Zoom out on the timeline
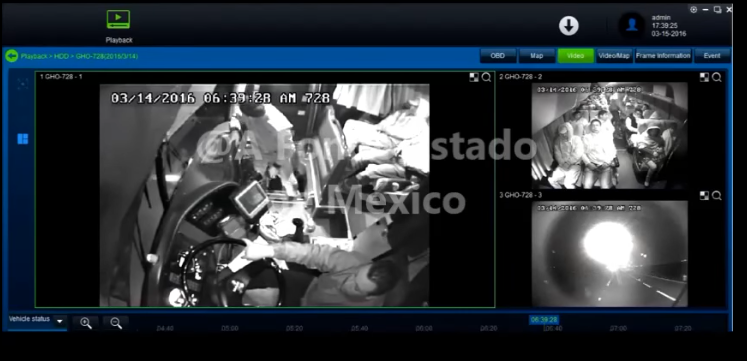Screen dimensions: 747x361 (x=116, y=323)
